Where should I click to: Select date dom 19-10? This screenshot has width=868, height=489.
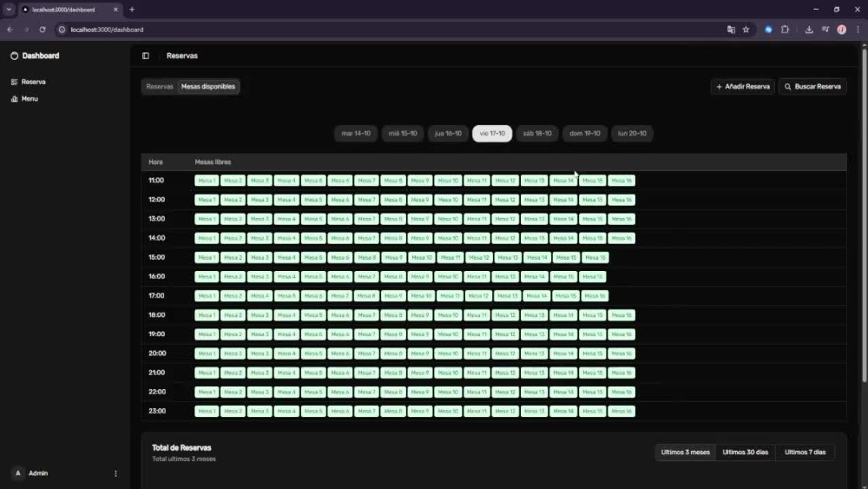coord(584,134)
